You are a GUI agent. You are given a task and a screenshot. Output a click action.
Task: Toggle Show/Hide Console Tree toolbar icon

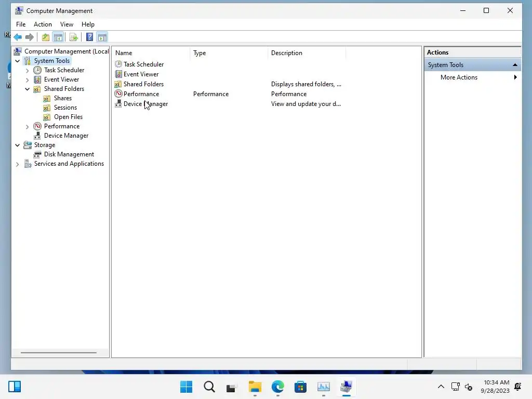pyautogui.click(x=58, y=37)
